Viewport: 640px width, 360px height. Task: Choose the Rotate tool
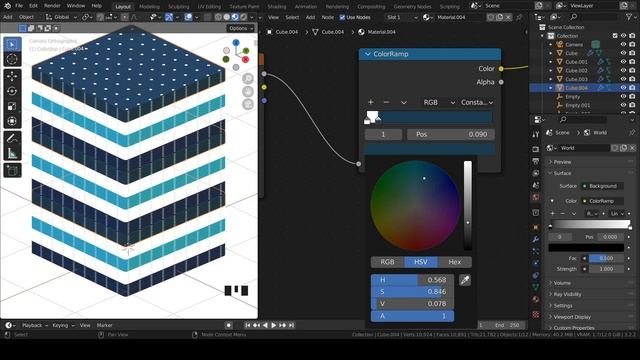point(12,91)
